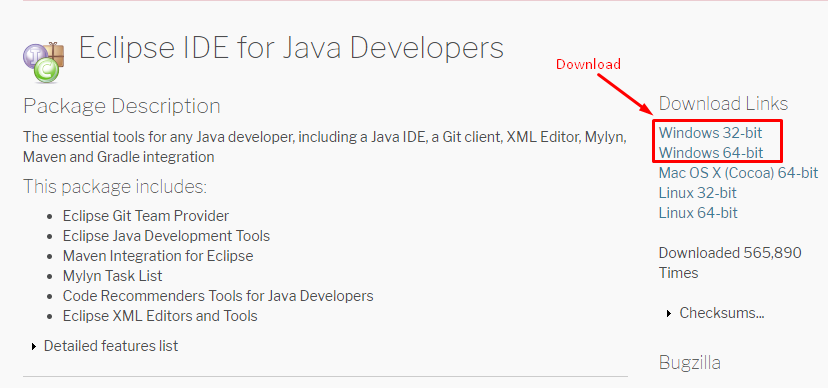Select the Eclipse Git Team Provider item
This screenshot has width=828, height=388.
(146, 216)
